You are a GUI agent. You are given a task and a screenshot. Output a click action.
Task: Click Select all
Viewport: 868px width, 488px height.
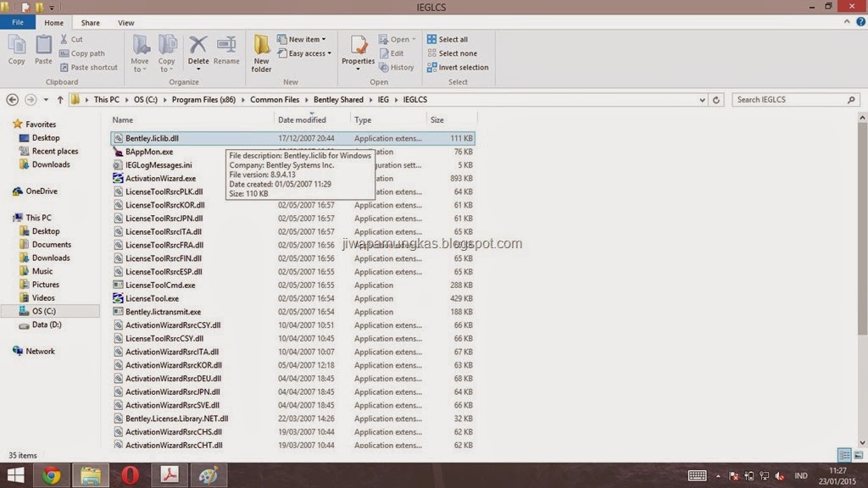[x=448, y=39]
